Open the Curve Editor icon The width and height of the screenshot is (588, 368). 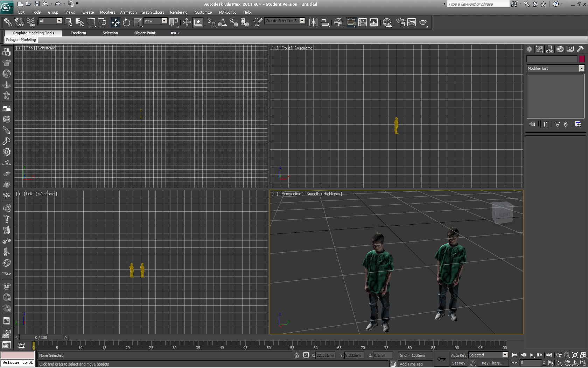[x=363, y=22]
